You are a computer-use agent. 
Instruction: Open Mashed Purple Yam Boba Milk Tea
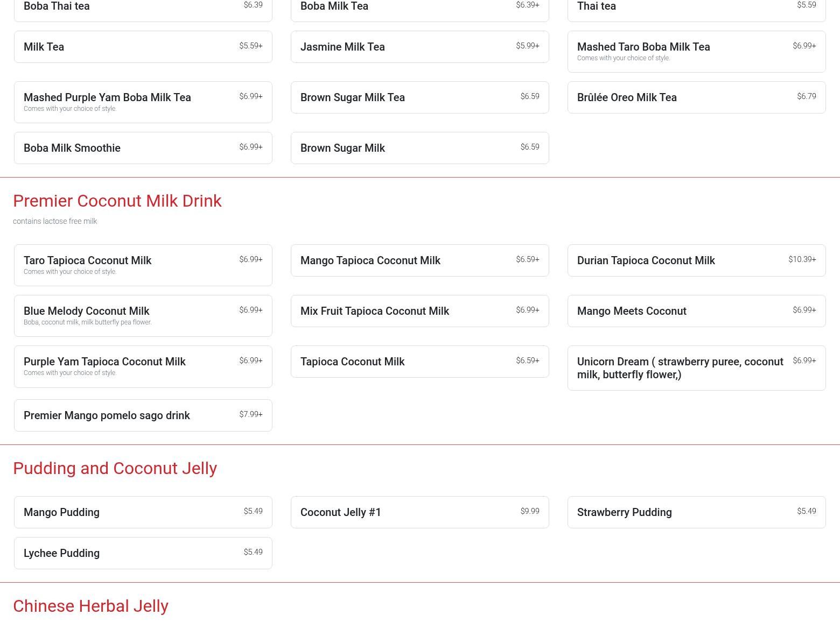click(x=143, y=102)
